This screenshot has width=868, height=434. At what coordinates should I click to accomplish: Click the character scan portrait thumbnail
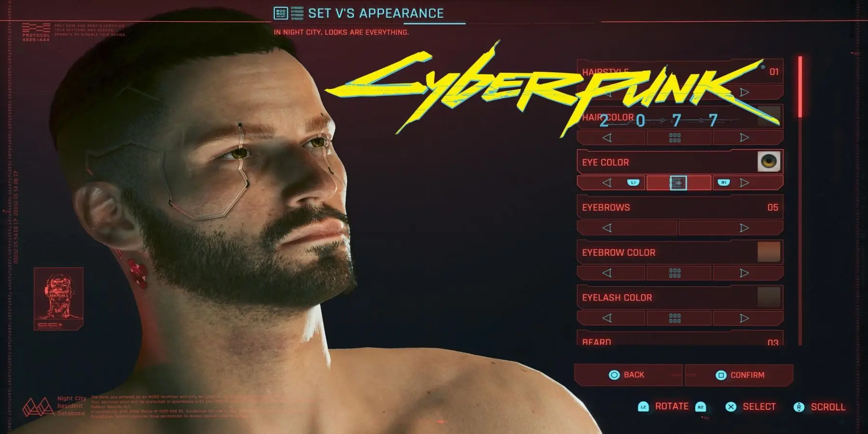(58, 298)
